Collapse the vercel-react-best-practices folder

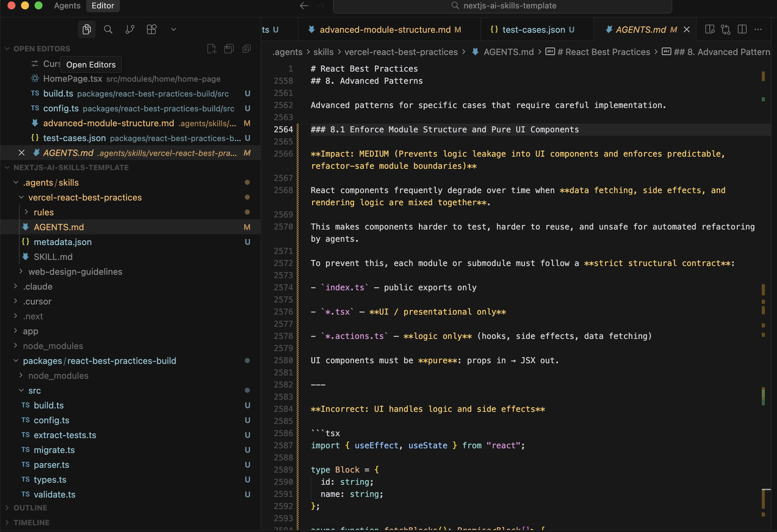click(x=21, y=197)
